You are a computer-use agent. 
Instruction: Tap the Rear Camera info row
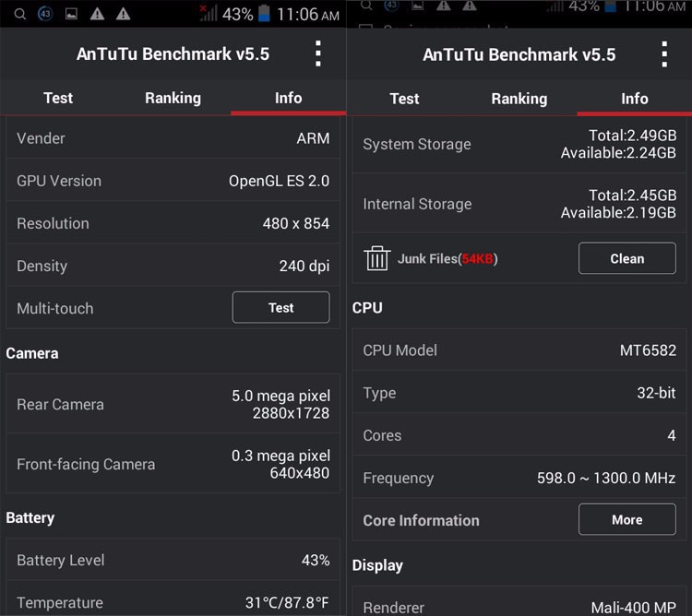(x=173, y=404)
